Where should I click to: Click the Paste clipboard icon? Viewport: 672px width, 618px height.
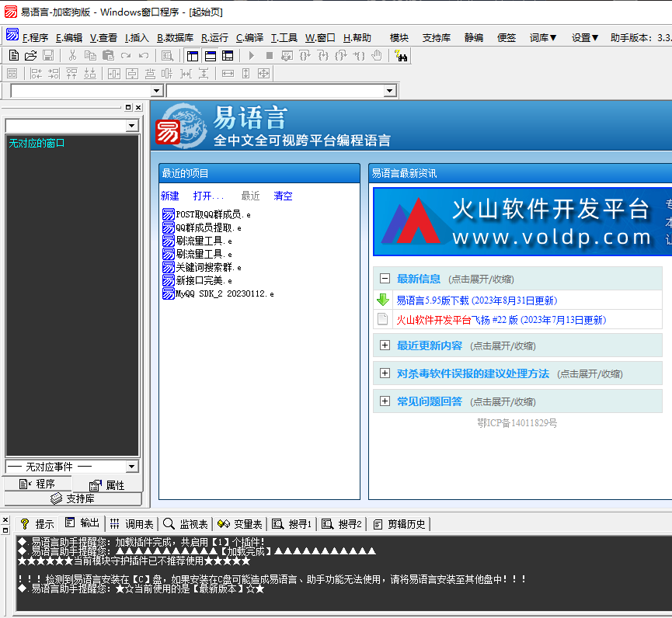108,56
